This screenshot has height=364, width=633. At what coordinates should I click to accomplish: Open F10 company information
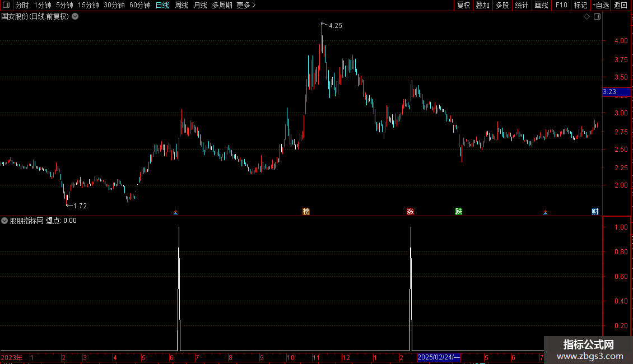(561, 5)
